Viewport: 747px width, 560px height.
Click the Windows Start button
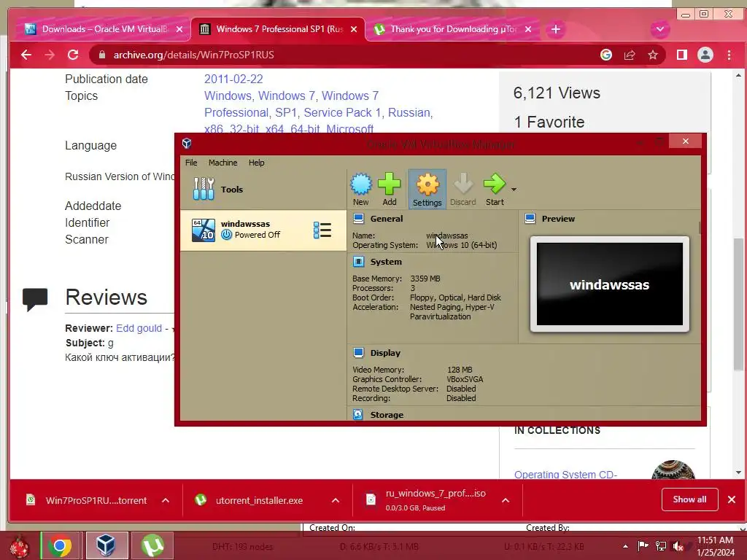click(19, 545)
